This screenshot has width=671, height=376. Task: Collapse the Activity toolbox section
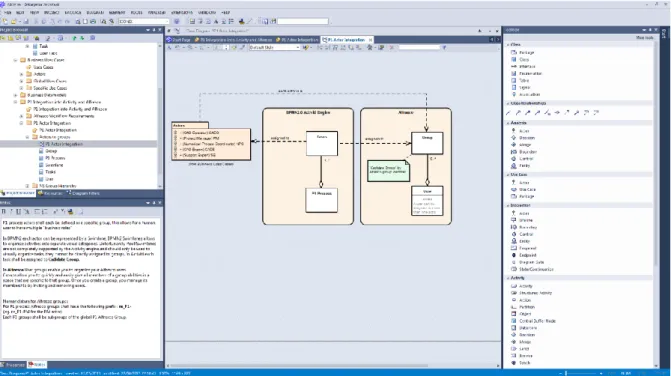pyautogui.click(x=508, y=278)
